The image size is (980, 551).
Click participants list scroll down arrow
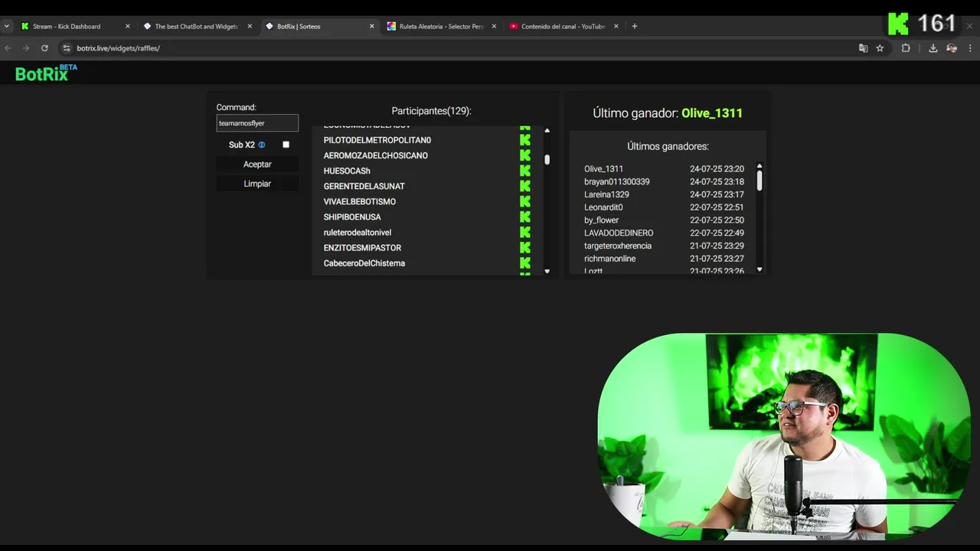coord(547,271)
